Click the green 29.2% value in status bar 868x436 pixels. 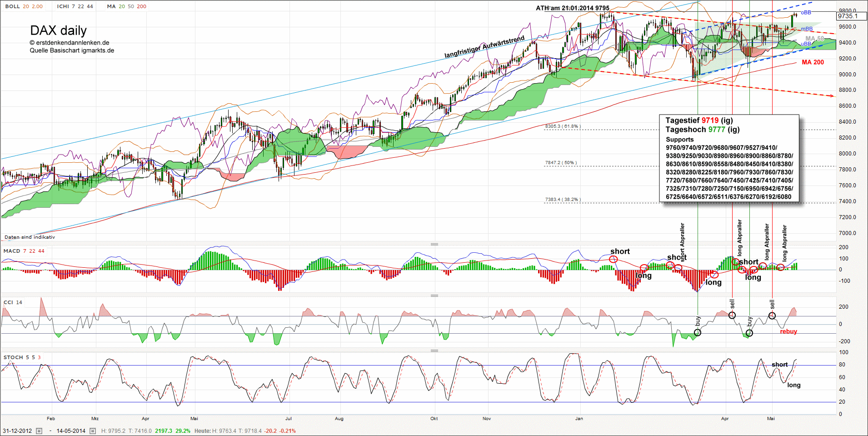pos(183,431)
